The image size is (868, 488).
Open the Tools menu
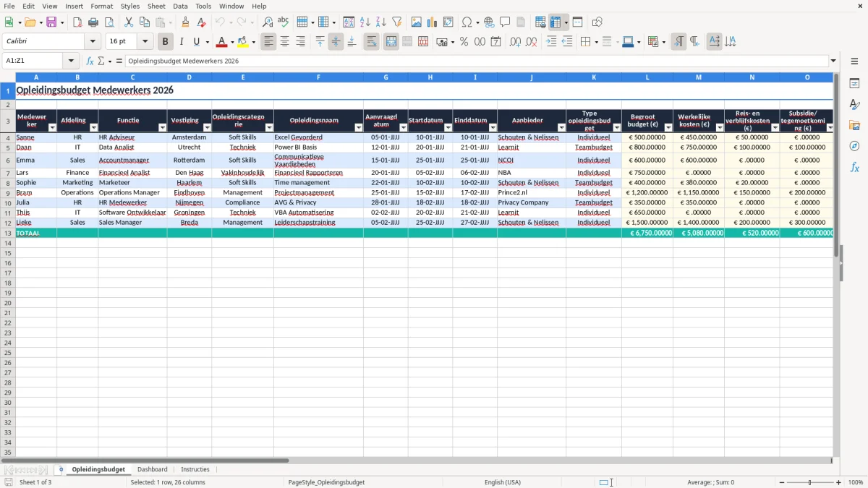pyautogui.click(x=203, y=6)
